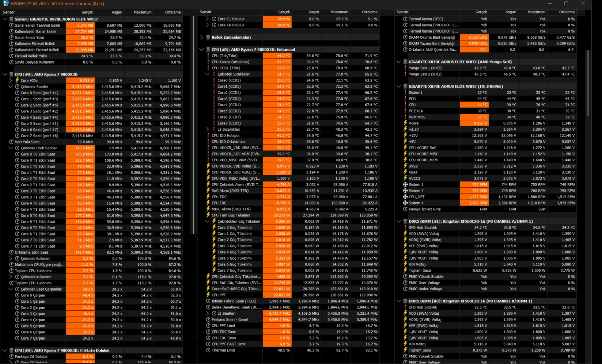Collapse the Çekirdek Saat Çarpanları node
This screenshot has height=364, width=602.
11,289
